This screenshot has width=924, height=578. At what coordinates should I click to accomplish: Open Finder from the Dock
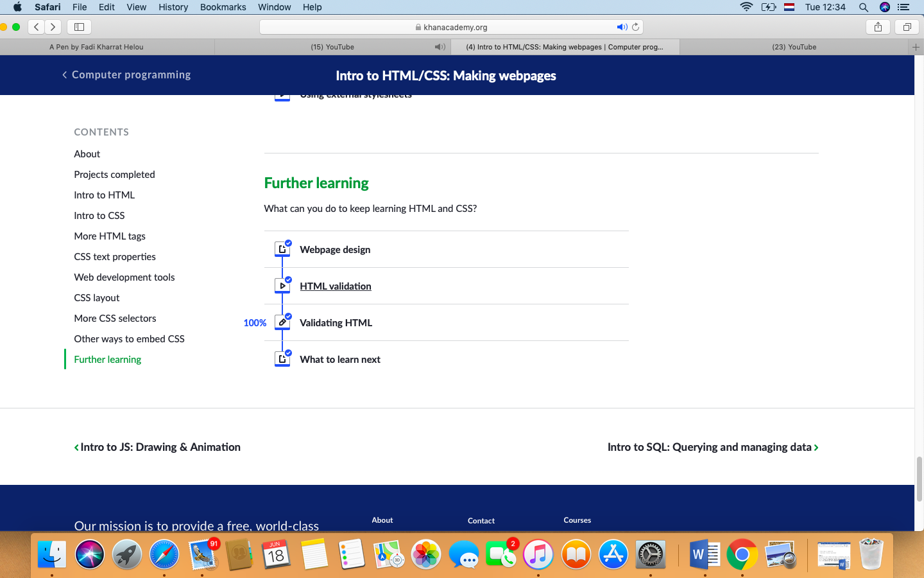[52, 554]
